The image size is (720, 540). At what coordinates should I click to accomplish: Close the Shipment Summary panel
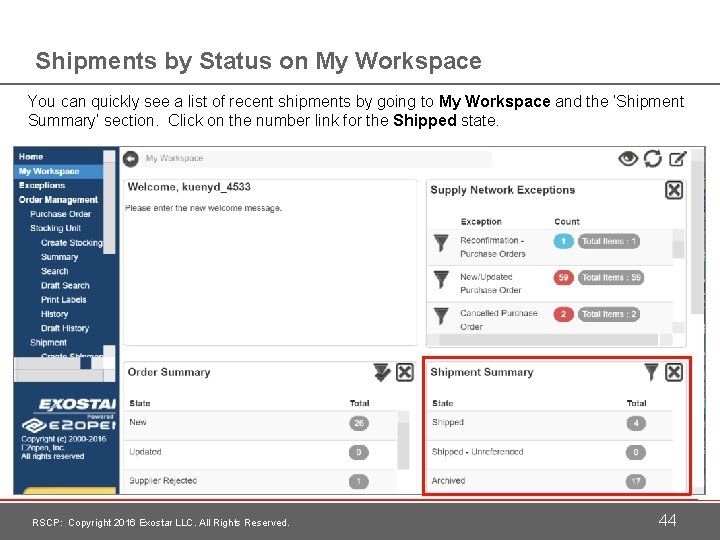[674, 372]
